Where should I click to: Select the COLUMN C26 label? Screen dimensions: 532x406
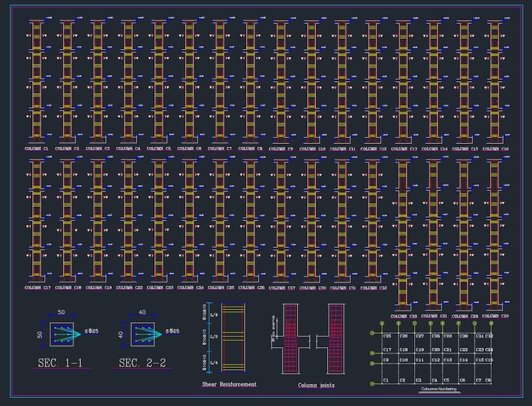251,287
